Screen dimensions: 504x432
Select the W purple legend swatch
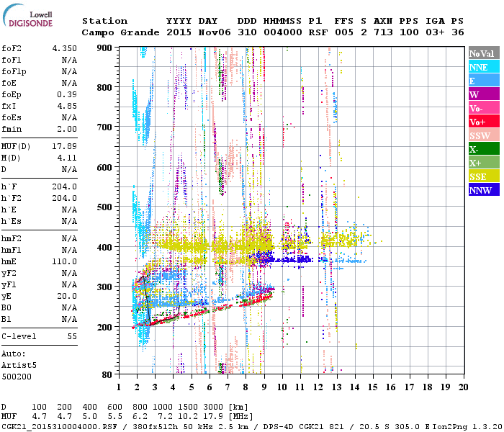[484, 94]
